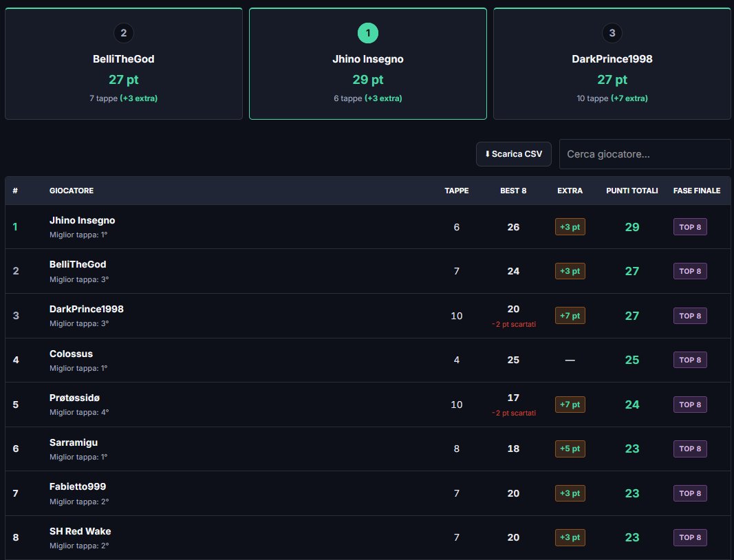
Task: Focus the Cerca giocatore search field
Action: tap(645, 154)
